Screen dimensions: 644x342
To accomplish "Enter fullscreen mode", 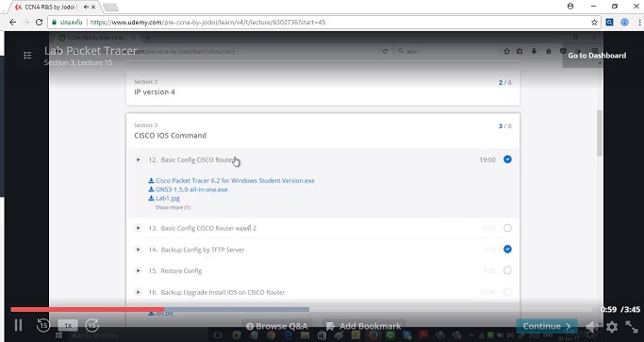I will (631, 326).
